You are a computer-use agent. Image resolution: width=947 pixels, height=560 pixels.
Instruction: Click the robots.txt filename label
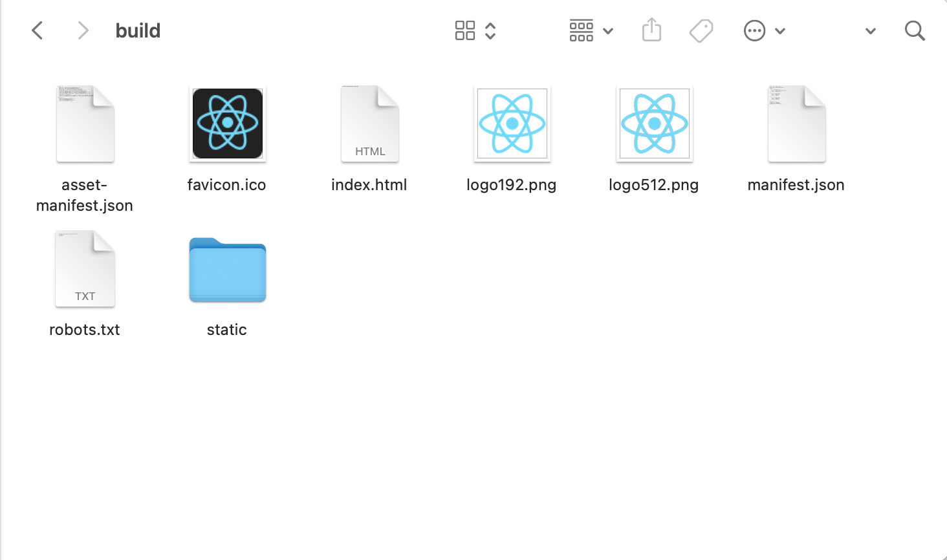[x=85, y=330]
